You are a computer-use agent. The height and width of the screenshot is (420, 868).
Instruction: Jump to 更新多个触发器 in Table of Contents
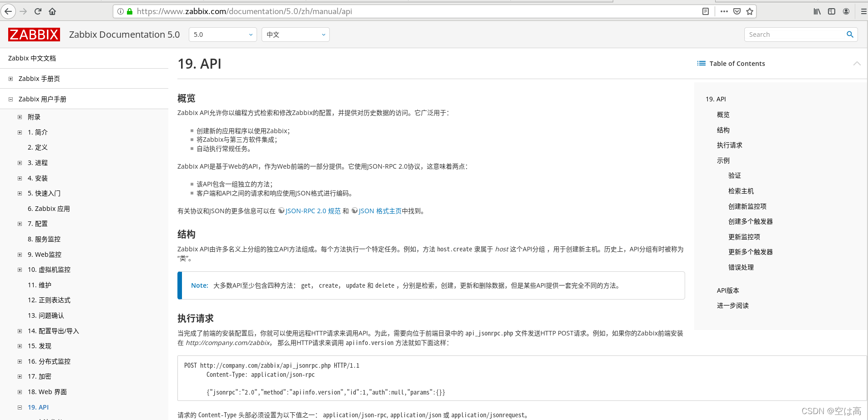point(751,252)
